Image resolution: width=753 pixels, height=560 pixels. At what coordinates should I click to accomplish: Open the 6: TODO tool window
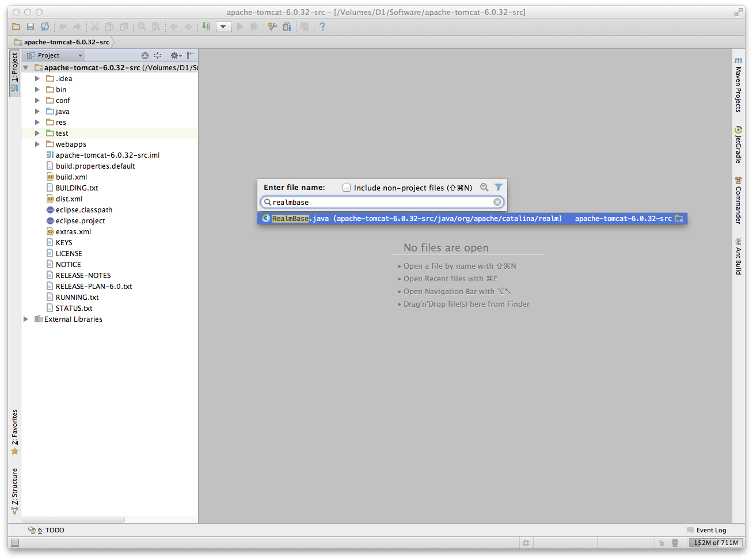(x=47, y=530)
